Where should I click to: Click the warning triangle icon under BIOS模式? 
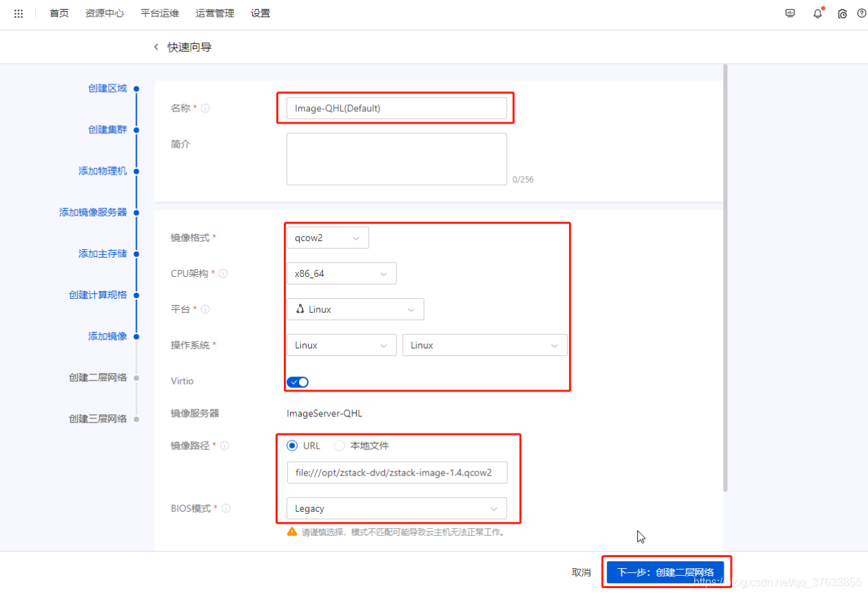[292, 532]
